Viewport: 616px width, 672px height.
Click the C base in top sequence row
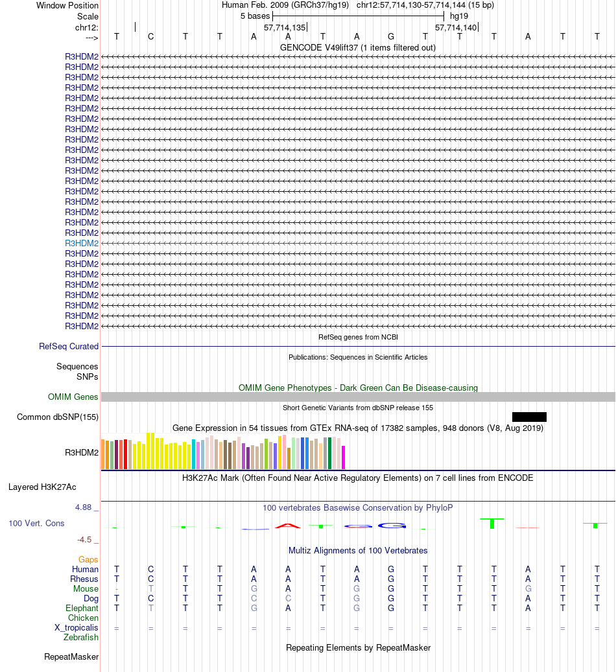click(150, 37)
